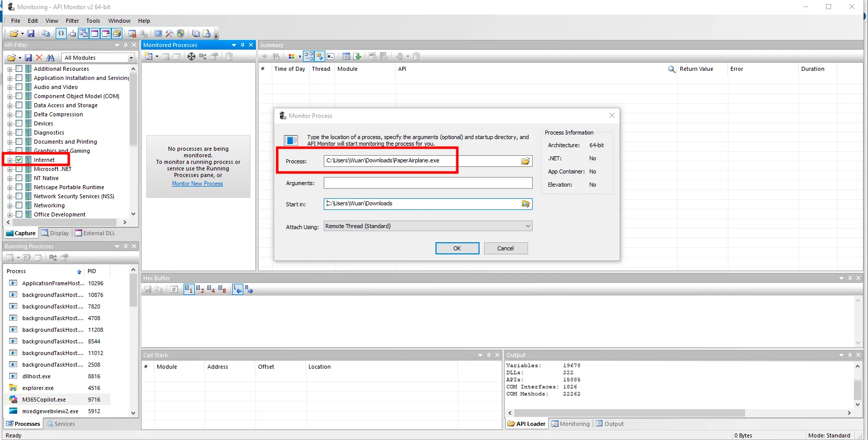The width and height of the screenshot is (868, 440).
Task: Click the red X delete icon in API Filter
Action: point(39,58)
